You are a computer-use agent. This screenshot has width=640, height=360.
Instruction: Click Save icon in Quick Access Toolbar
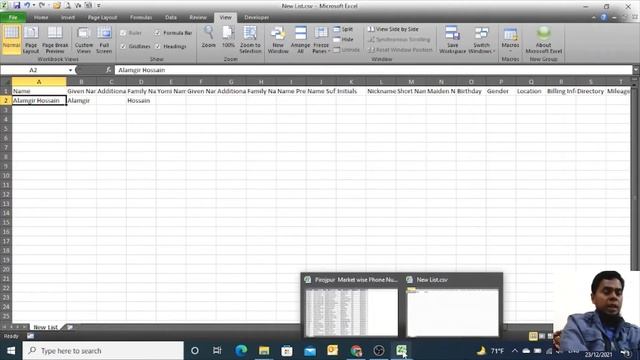point(17,6)
